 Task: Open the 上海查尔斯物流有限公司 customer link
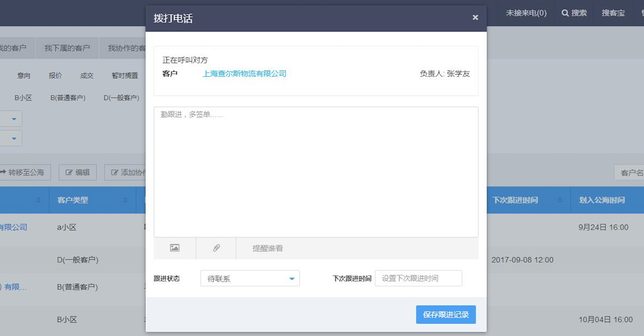pyautogui.click(x=244, y=74)
